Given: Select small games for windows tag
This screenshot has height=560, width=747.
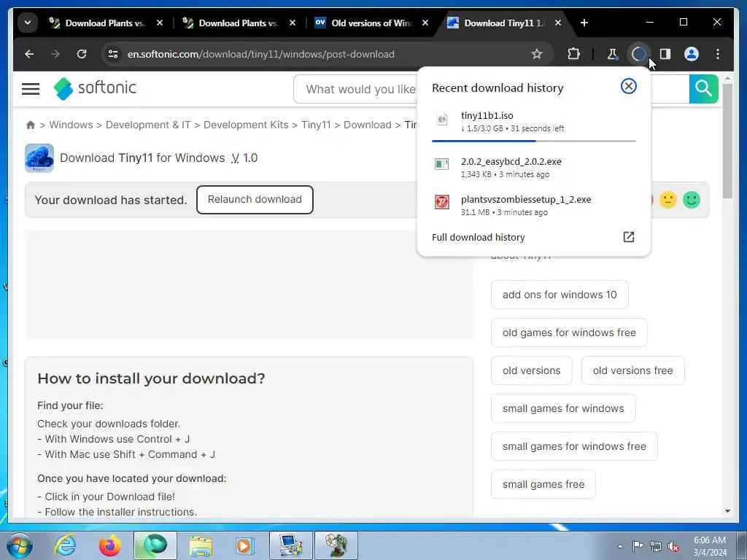Looking at the screenshot, I should click(563, 408).
